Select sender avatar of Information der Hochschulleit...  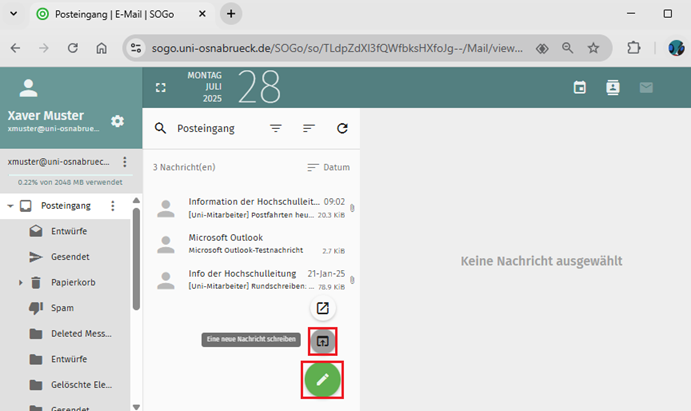166,208
